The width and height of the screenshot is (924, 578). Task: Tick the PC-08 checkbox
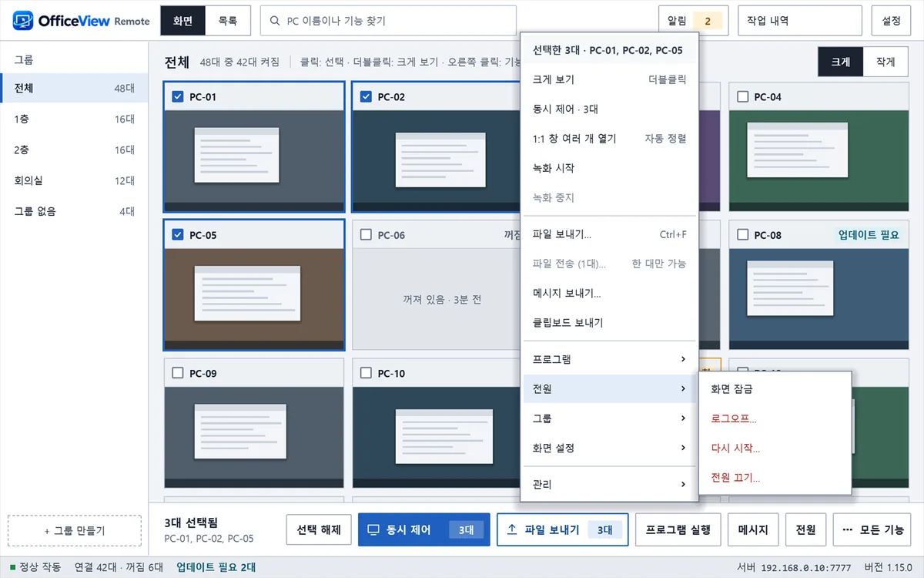[x=742, y=235]
